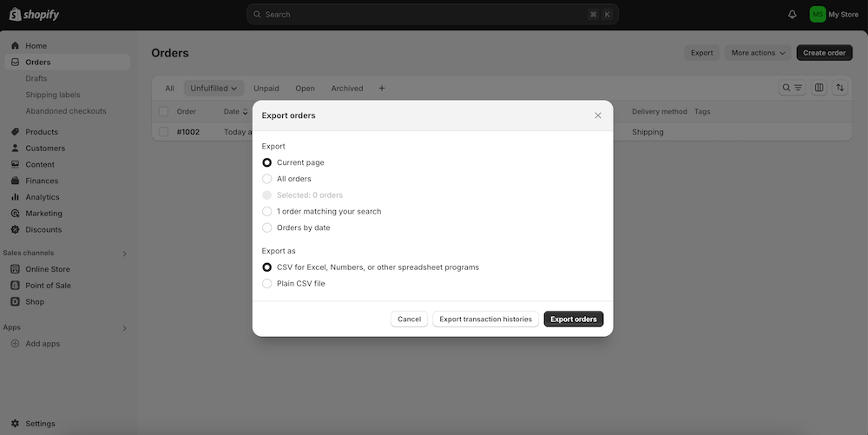Expand the Unfulfilled tab dropdown

pos(214,88)
